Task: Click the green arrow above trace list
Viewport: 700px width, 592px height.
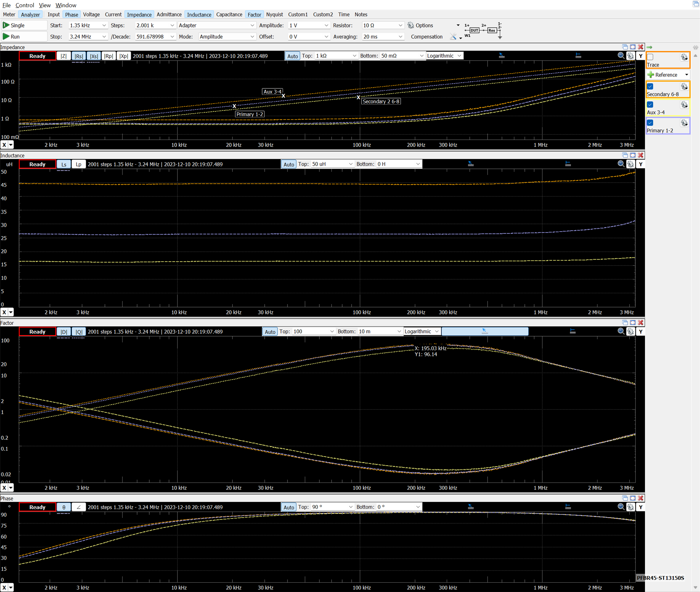Action: click(649, 47)
